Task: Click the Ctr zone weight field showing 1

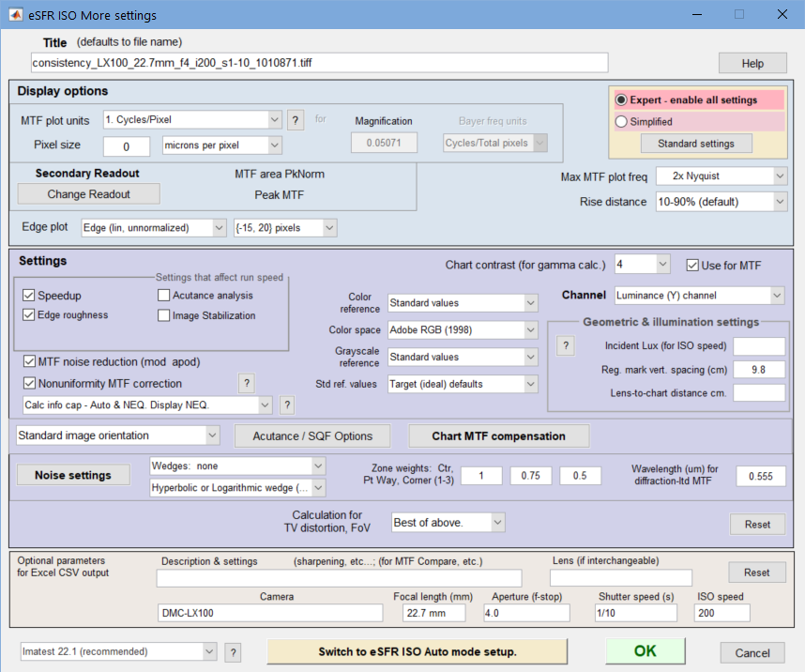Action: point(481,476)
